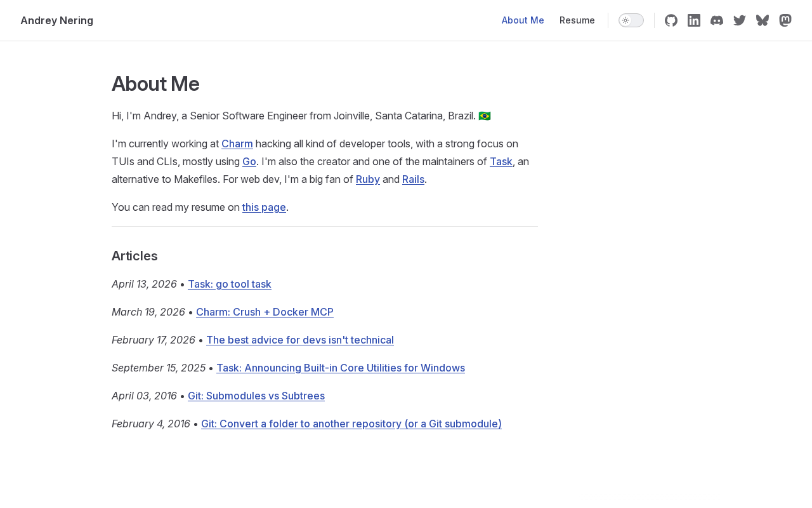This screenshot has height=508, width=812.
Task: Click the "this page" resume link
Action: (x=264, y=207)
